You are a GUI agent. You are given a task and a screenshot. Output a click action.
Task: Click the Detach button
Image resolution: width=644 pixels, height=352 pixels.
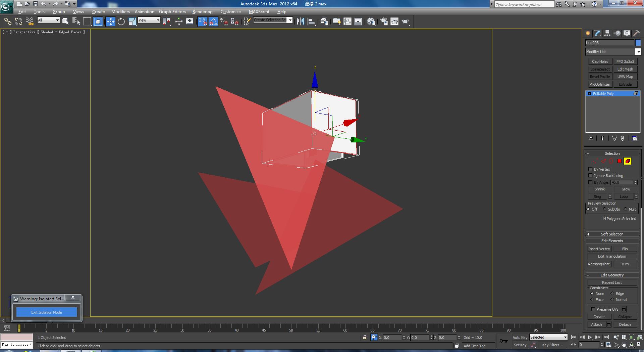tap(625, 324)
